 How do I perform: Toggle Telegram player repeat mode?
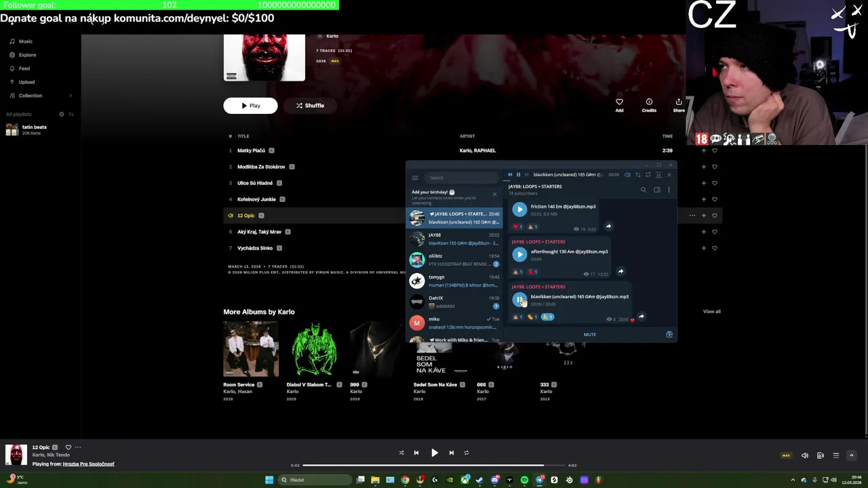point(648,175)
